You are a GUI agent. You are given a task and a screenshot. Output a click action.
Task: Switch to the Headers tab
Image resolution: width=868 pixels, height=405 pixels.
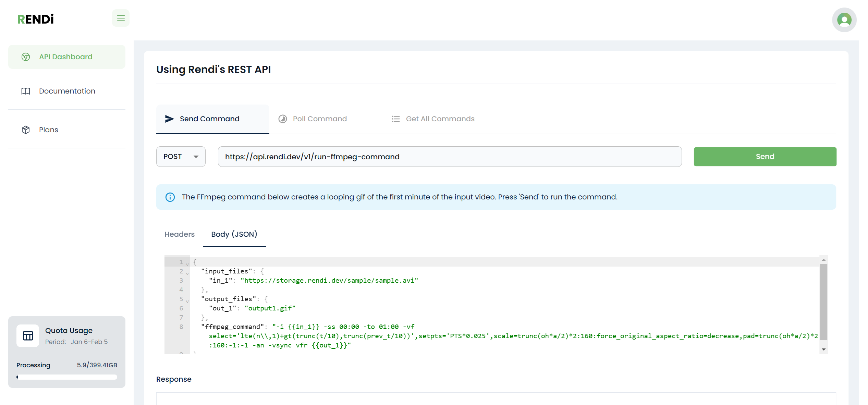pyautogui.click(x=180, y=234)
